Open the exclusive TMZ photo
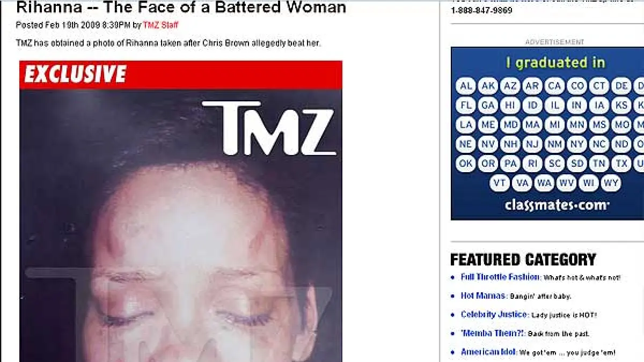Image resolution: width=644 pixels, height=362 pixels. click(x=181, y=211)
